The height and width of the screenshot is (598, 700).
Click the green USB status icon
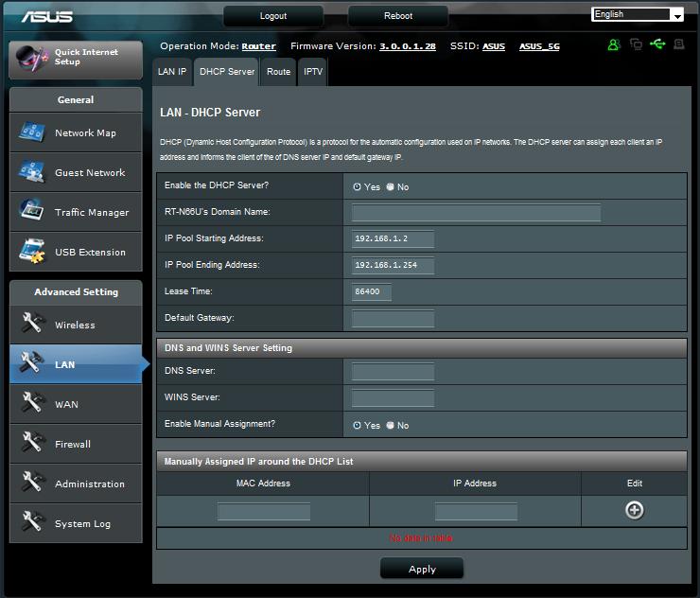(x=657, y=44)
